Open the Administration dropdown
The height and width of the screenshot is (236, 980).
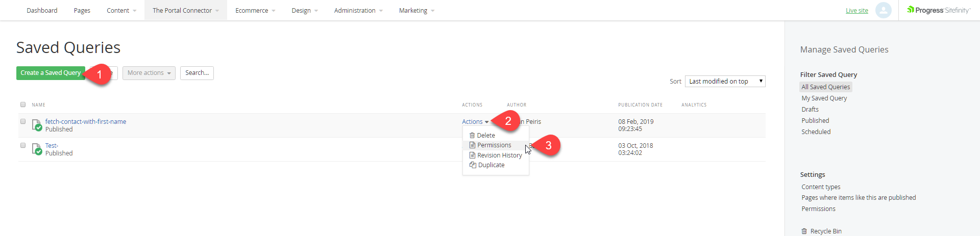tap(358, 10)
